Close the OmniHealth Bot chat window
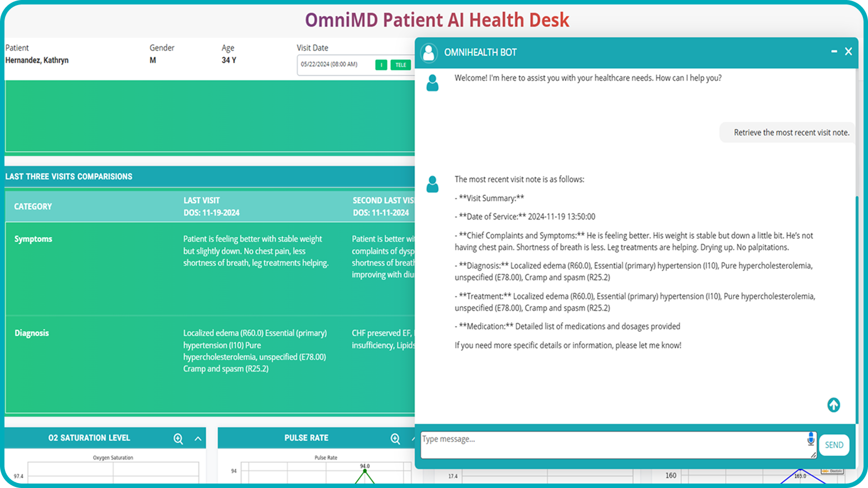Image resolution: width=868 pixels, height=488 pixels. (x=848, y=51)
